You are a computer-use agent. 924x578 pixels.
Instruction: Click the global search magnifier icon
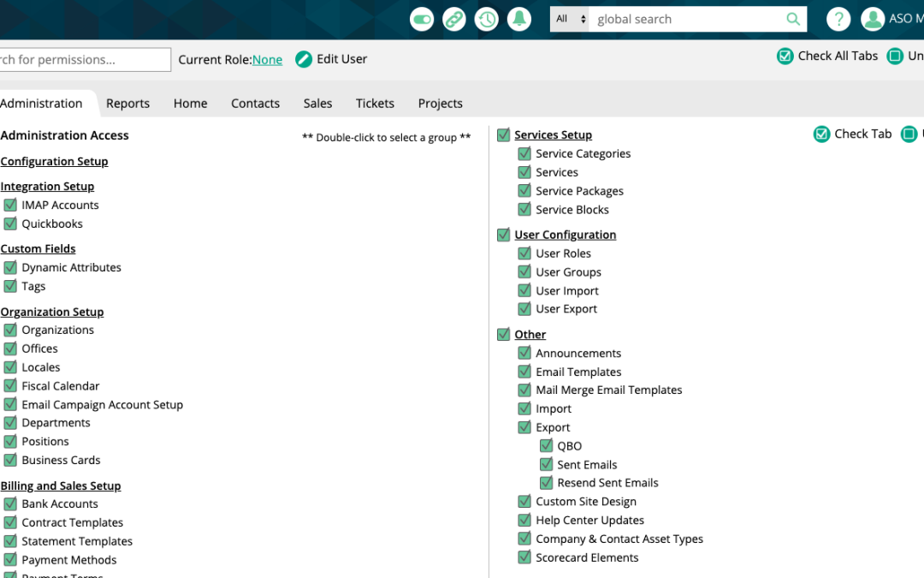(x=793, y=19)
